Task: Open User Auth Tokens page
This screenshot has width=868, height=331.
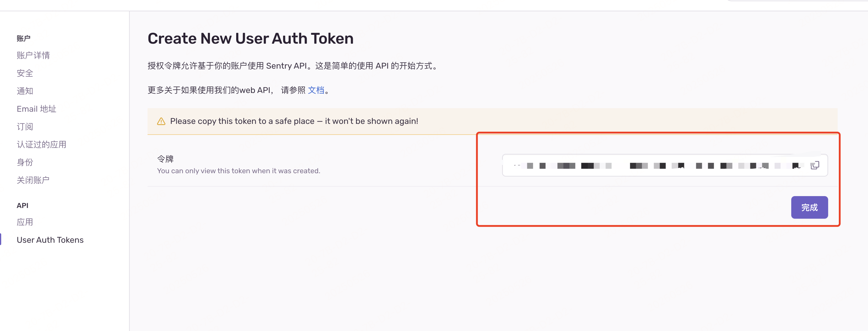Action: click(x=50, y=240)
